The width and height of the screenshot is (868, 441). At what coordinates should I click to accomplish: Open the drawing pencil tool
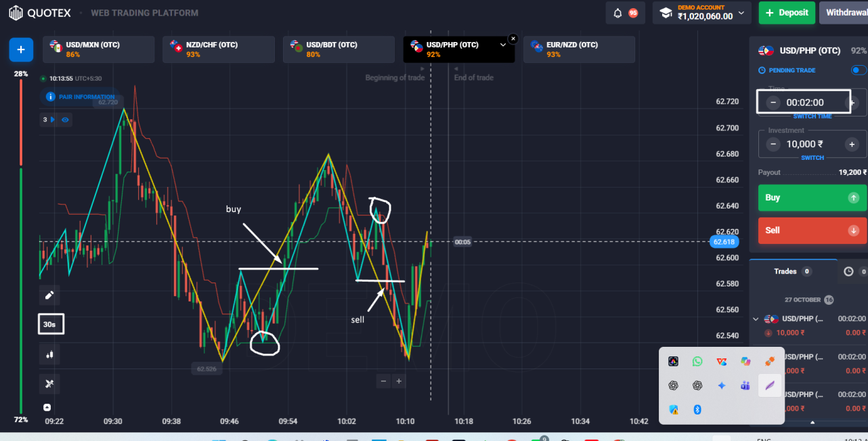tap(49, 295)
